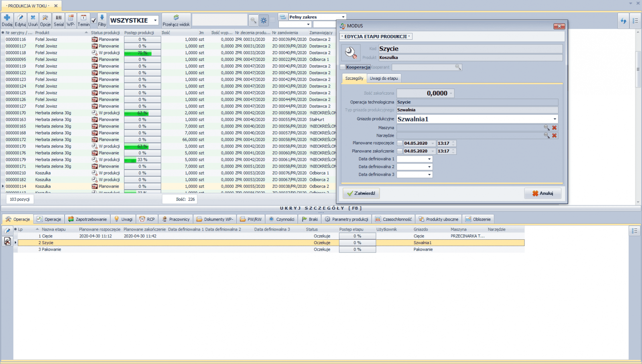Open the Planowane rozpoczęcie date picker arrow

[x=433, y=143]
